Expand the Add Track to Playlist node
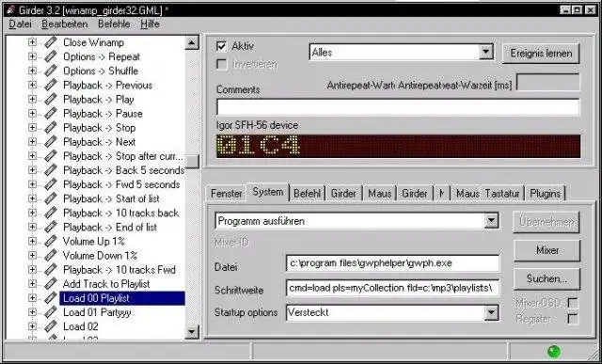 (x=32, y=284)
